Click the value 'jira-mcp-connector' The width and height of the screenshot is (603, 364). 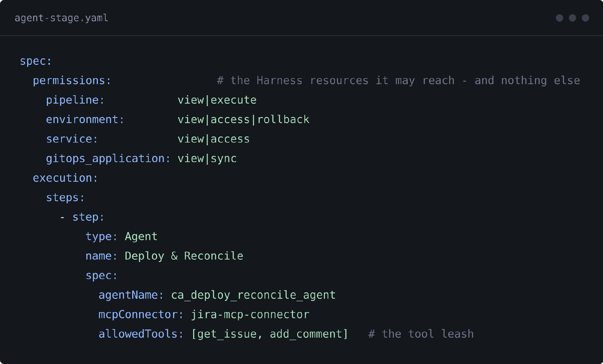click(x=250, y=314)
